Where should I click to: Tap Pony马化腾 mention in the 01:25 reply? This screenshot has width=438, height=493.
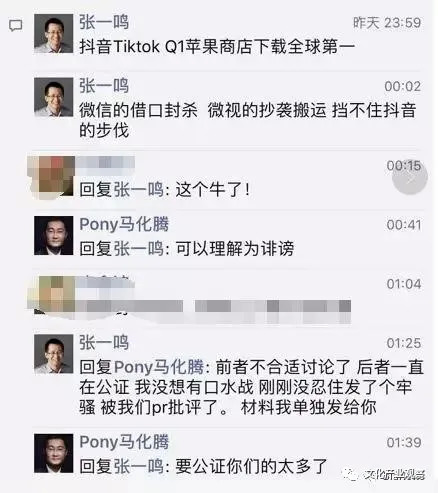coord(159,367)
